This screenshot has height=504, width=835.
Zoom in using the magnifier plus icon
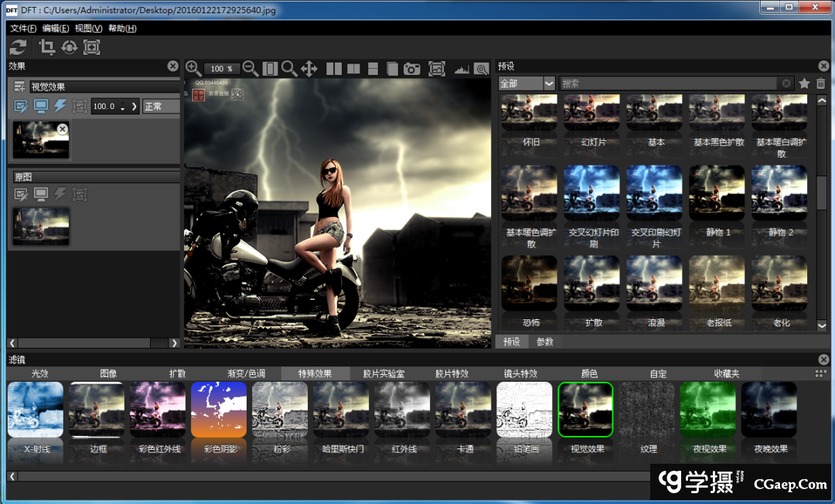pyautogui.click(x=193, y=69)
